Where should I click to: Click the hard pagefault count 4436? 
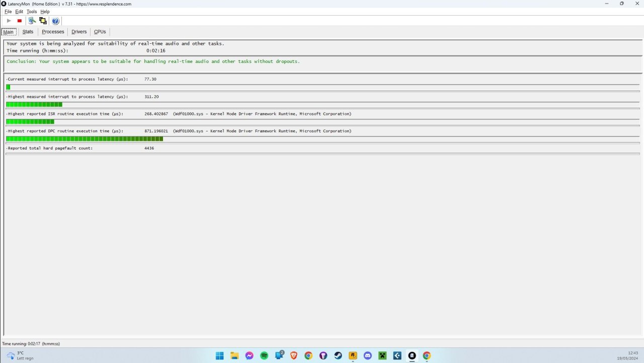(x=149, y=148)
